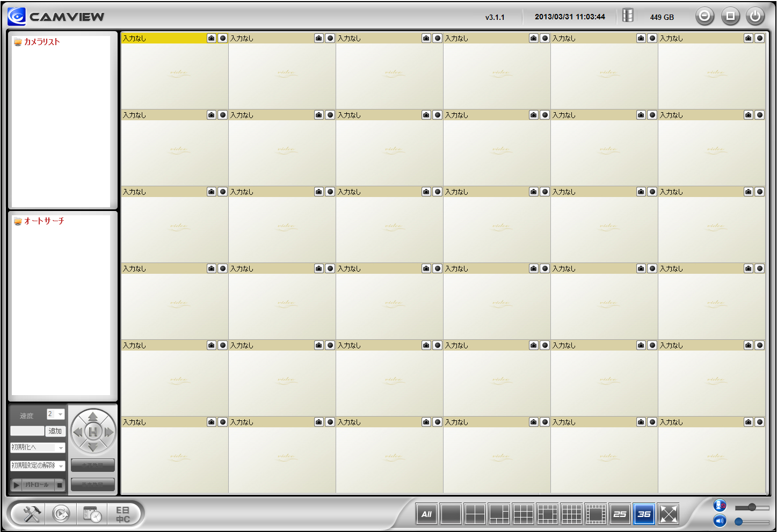The height and width of the screenshot is (532, 777).
Task: Open the recording schedule calendar-clock icon
Action: click(92, 514)
